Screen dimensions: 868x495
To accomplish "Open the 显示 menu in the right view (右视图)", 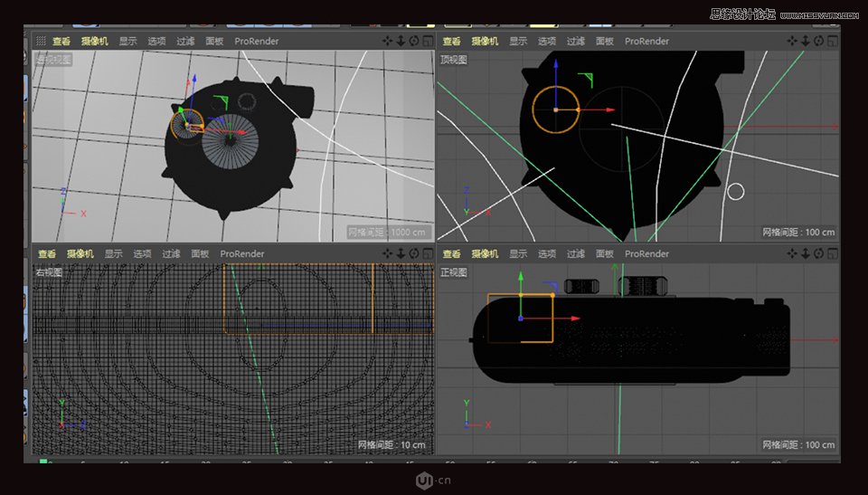I will coord(113,253).
